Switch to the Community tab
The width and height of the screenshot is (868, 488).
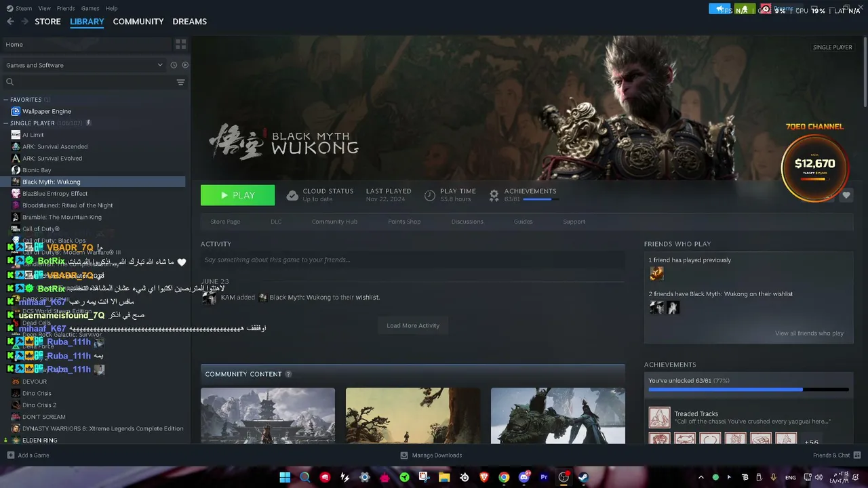click(x=138, y=22)
